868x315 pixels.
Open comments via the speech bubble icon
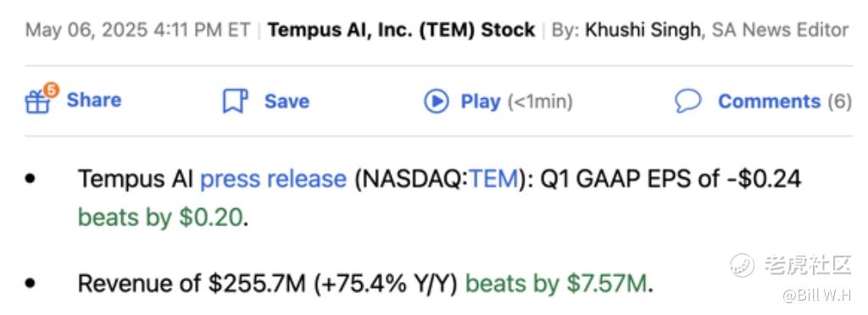688,102
